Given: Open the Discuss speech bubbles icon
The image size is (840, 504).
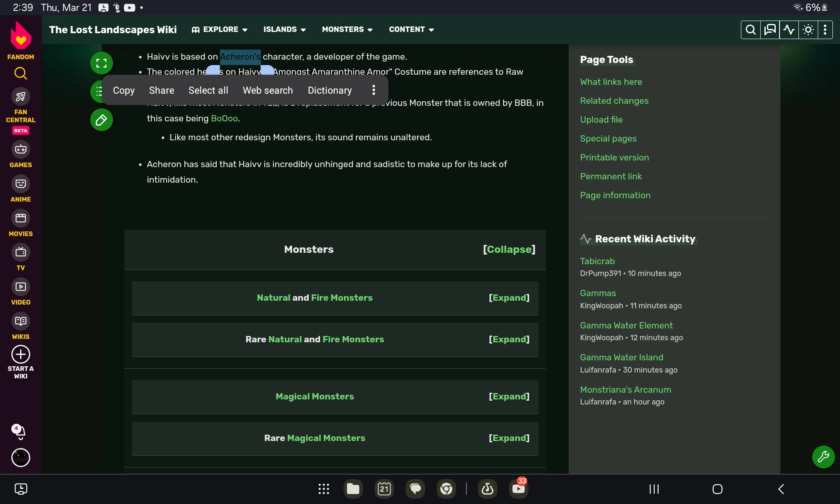Looking at the screenshot, I should (x=770, y=30).
